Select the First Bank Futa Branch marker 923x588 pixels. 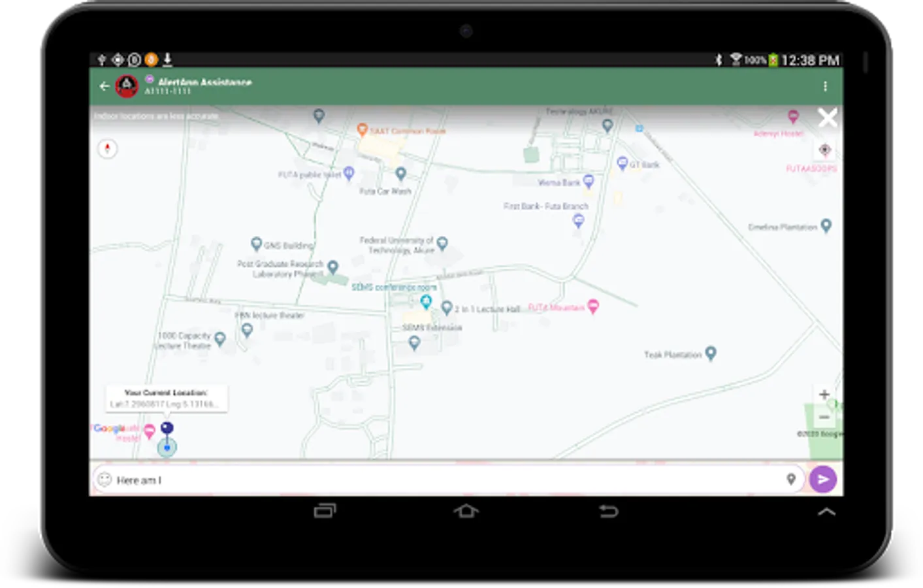coord(578,221)
